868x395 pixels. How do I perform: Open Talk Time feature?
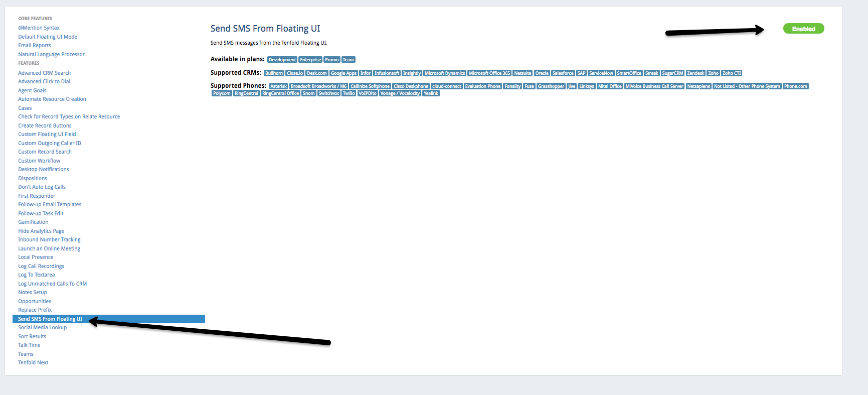click(29, 345)
